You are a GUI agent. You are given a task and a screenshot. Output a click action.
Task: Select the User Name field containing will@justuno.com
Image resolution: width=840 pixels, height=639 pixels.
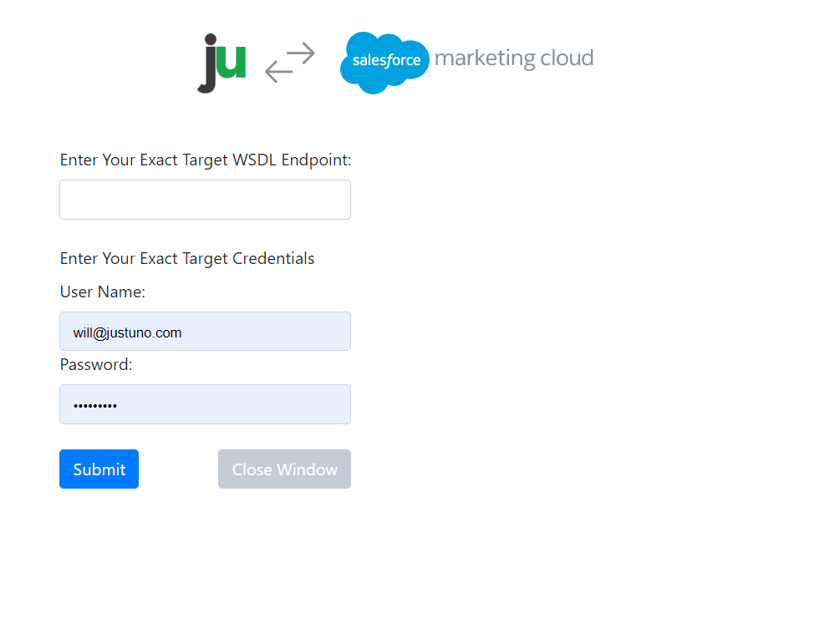[205, 331]
